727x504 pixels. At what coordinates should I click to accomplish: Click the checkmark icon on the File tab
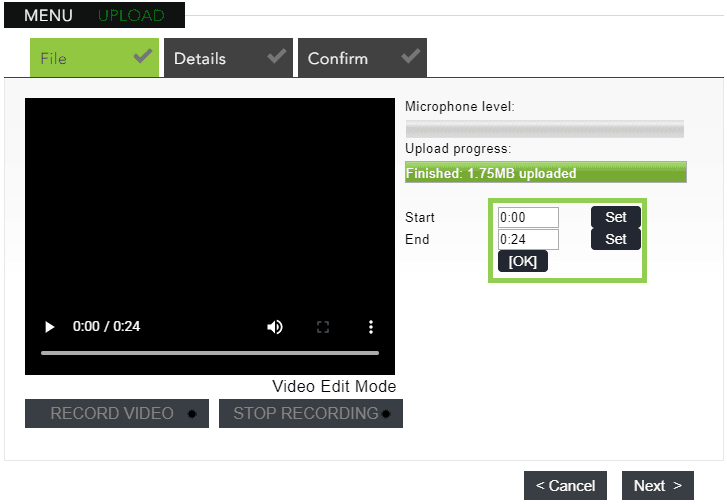[x=143, y=56]
